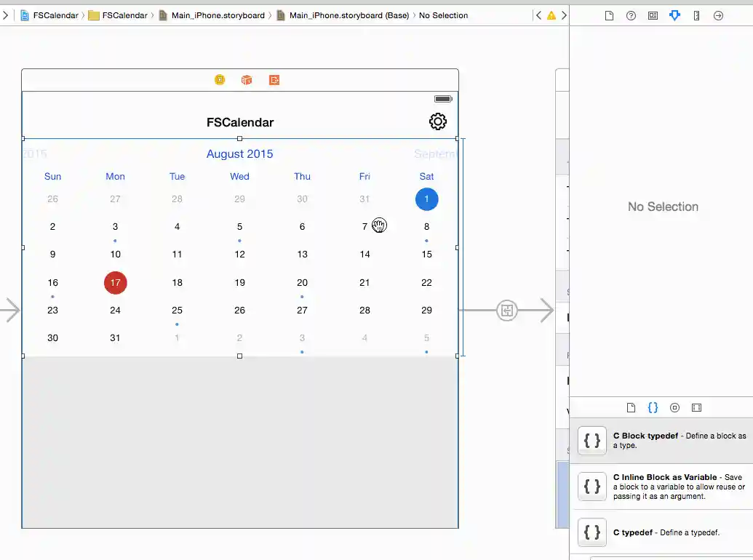
Task: Click the battery indicator in status bar
Action: 443,99
